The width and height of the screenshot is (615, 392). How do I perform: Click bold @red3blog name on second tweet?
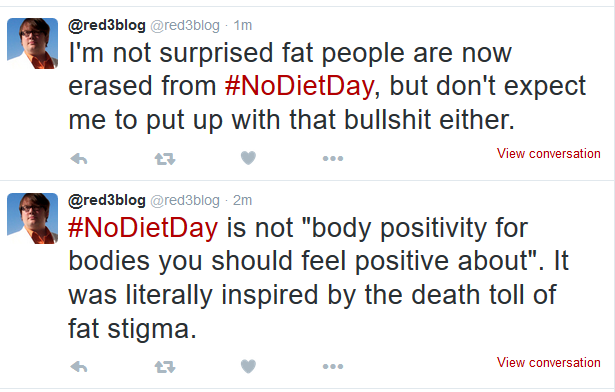pos(107,201)
